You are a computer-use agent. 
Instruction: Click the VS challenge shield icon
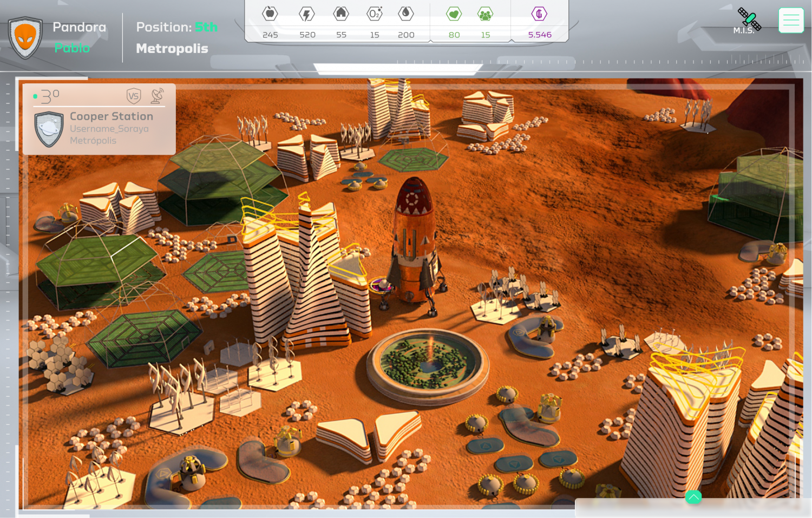point(134,96)
